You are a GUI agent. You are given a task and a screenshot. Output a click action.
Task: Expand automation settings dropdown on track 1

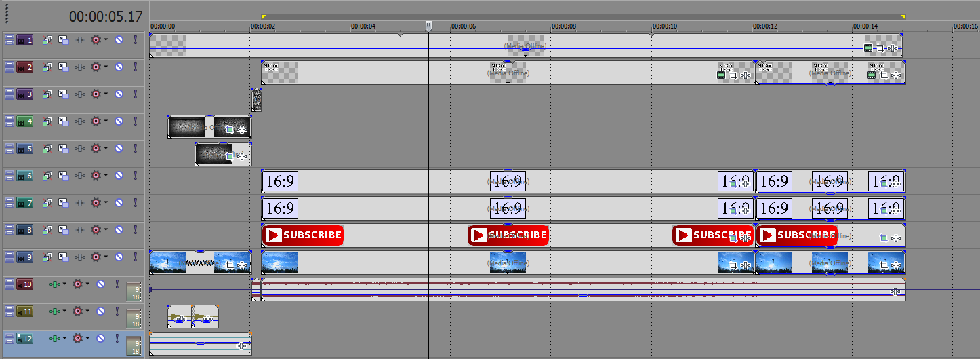(x=106, y=40)
